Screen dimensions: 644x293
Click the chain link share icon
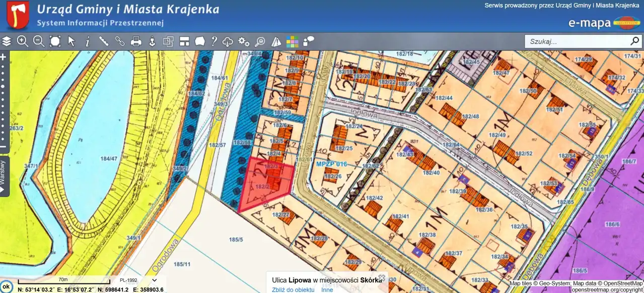coord(120,41)
